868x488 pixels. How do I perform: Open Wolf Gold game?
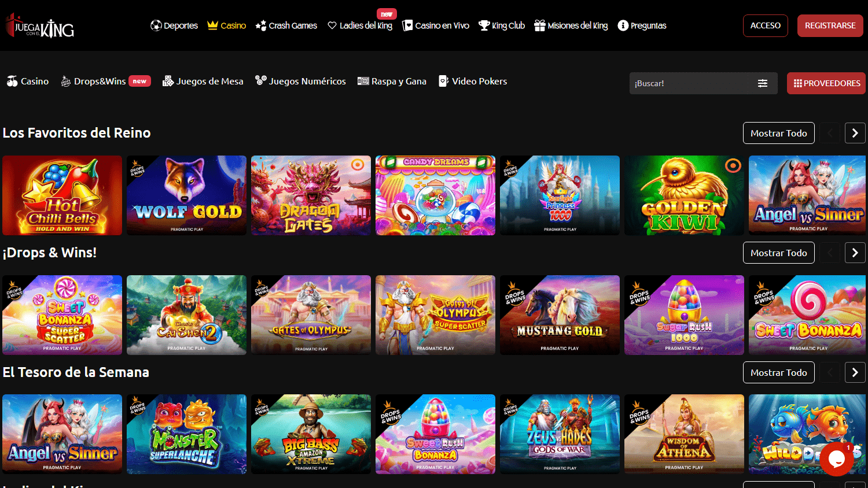coord(186,195)
